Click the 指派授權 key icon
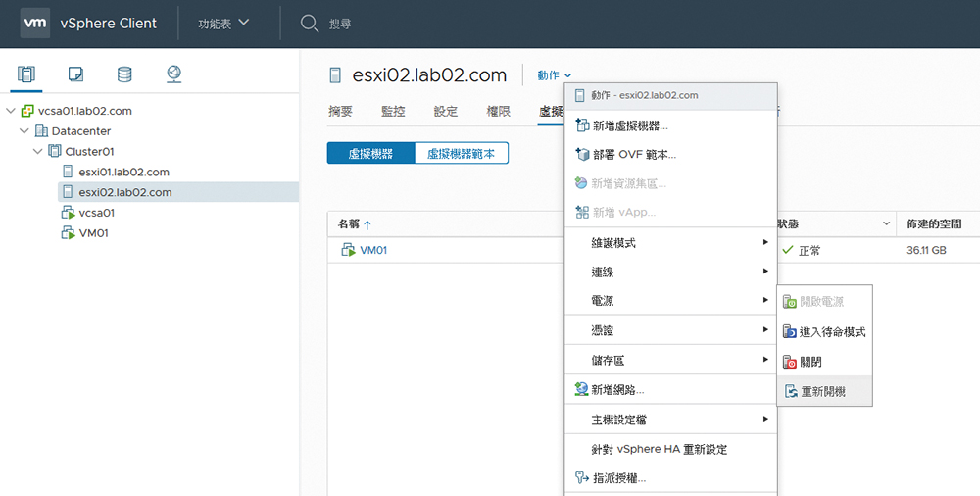Screen dimensions: 980x496 tap(581, 478)
